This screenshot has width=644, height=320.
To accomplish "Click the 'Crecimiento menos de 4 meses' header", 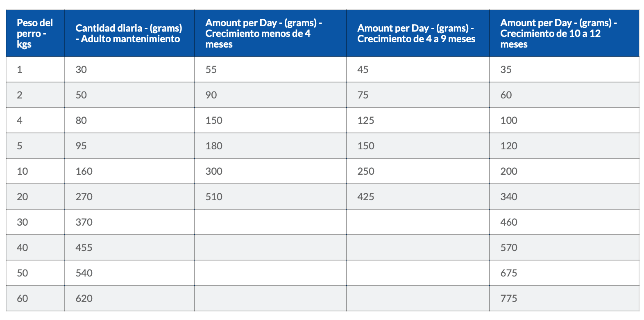I will click(270, 33).
